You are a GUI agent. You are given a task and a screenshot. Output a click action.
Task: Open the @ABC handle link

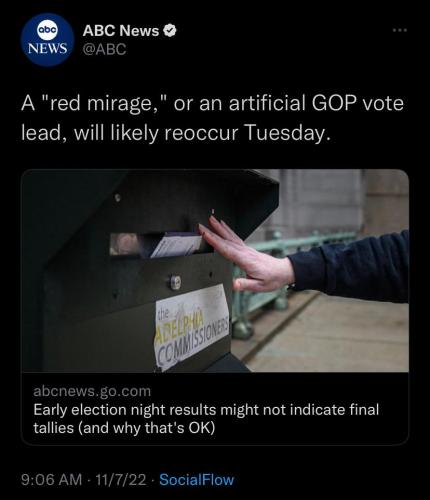(x=104, y=49)
